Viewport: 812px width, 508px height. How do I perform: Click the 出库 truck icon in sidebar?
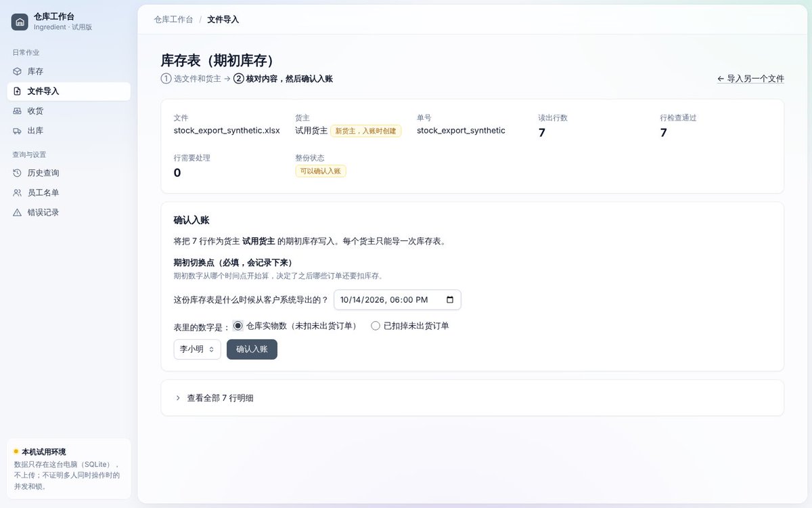18,131
